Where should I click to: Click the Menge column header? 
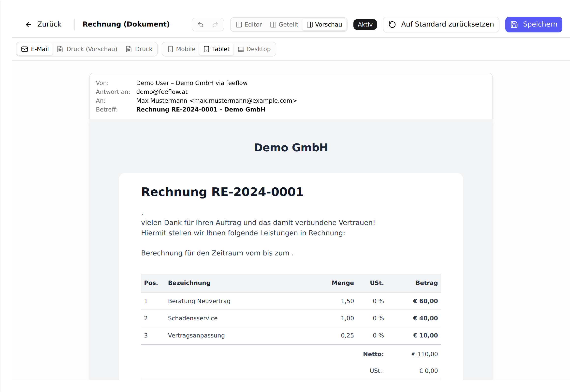tap(343, 283)
